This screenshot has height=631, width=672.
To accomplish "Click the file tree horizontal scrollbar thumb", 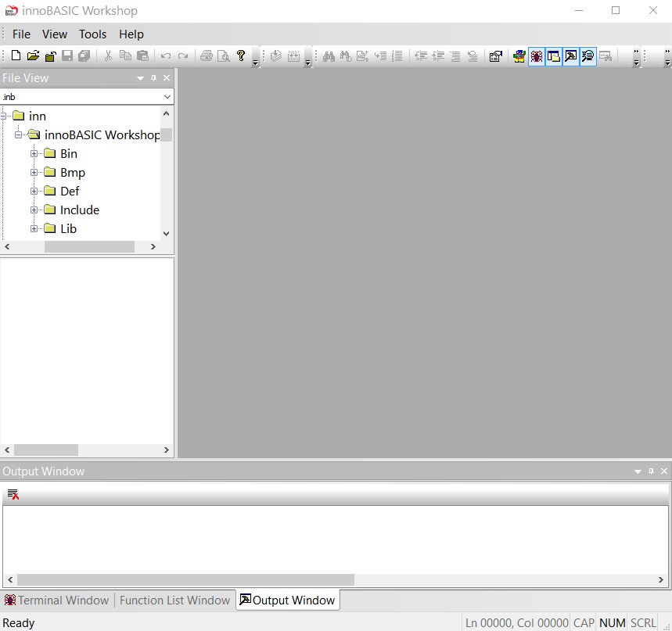I will pyautogui.click(x=89, y=247).
